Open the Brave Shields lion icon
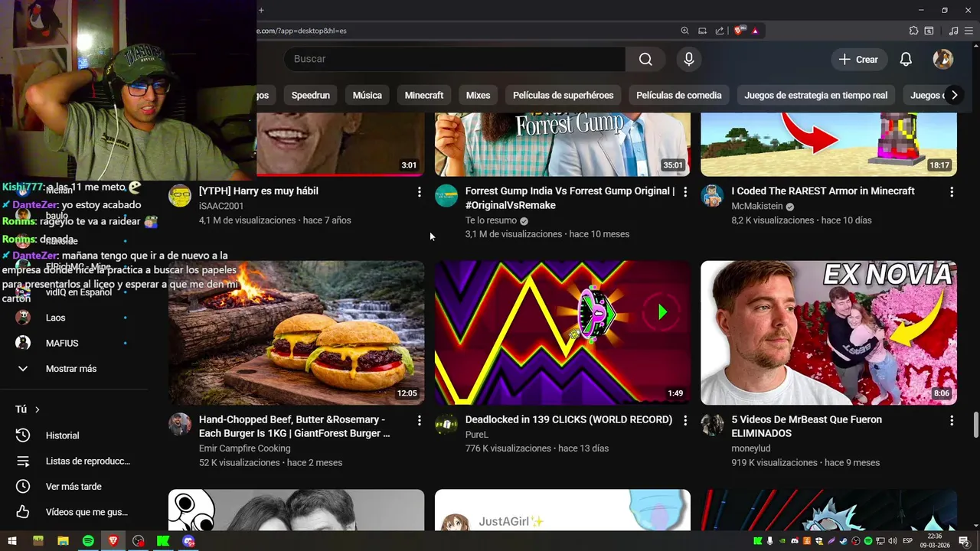 pyautogui.click(x=739, y=31)
